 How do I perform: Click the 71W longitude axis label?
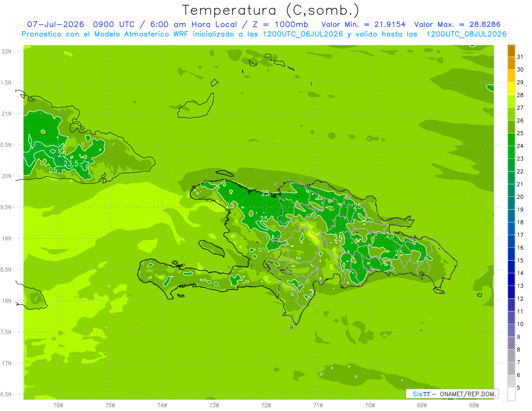318,405
